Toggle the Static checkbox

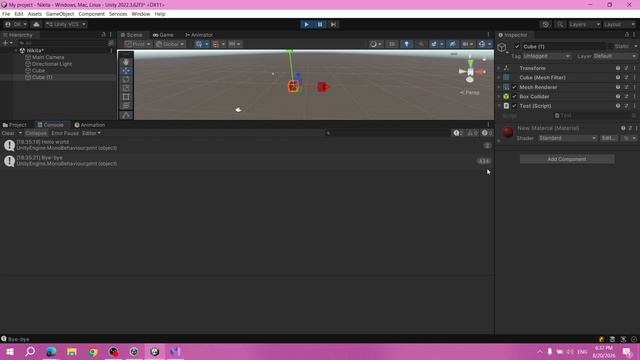click(611, 47)
